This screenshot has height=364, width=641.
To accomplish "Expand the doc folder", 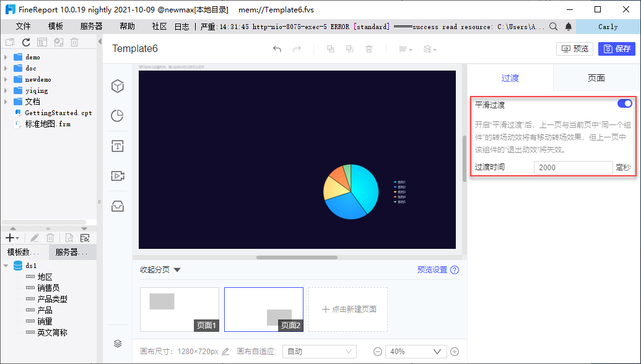I will pyautogui.click(x=6, y=68).
